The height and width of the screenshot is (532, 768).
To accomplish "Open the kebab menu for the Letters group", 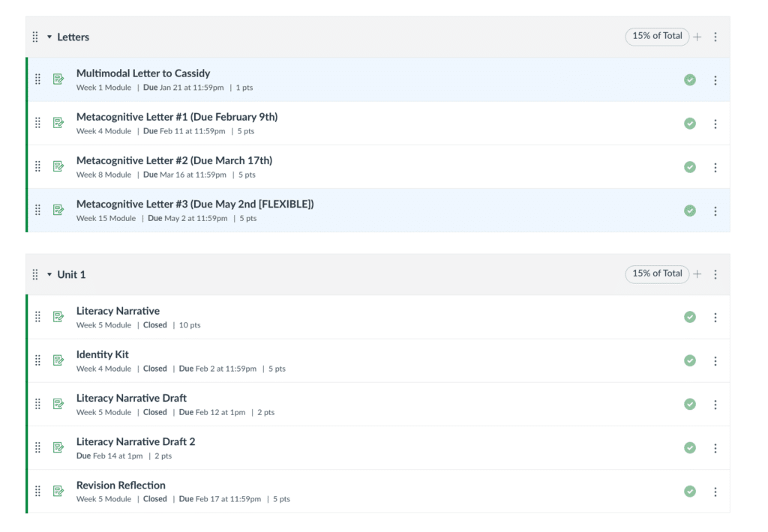I will (715, 36).
